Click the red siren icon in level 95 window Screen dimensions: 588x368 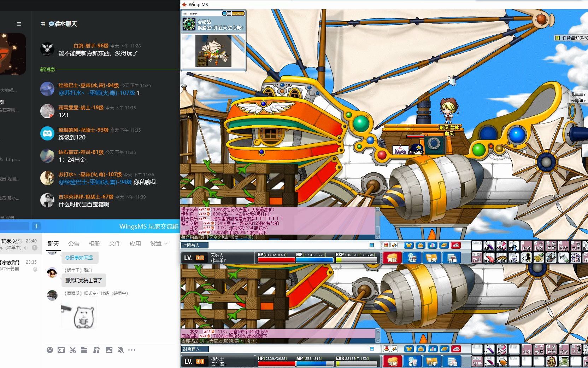coord(386,245)
